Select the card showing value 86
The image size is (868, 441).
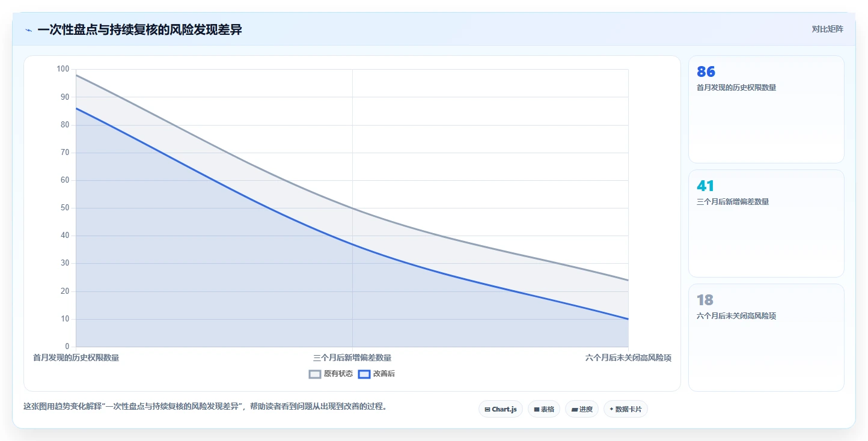click(x=766, y=109)
